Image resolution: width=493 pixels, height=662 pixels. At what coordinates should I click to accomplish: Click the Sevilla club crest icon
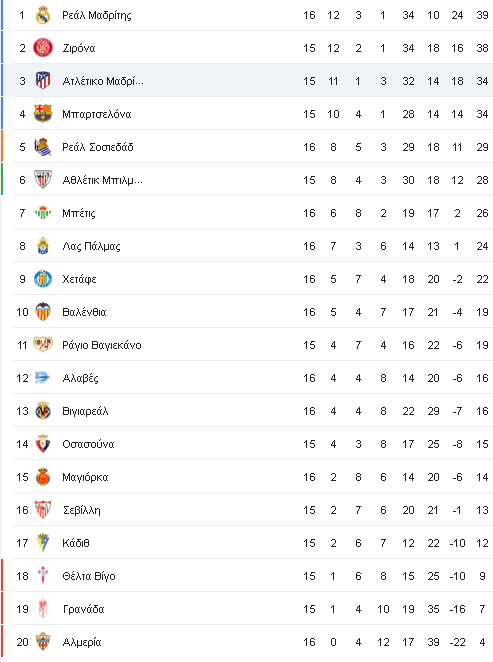pyautogui.click(x=43, y=510)
